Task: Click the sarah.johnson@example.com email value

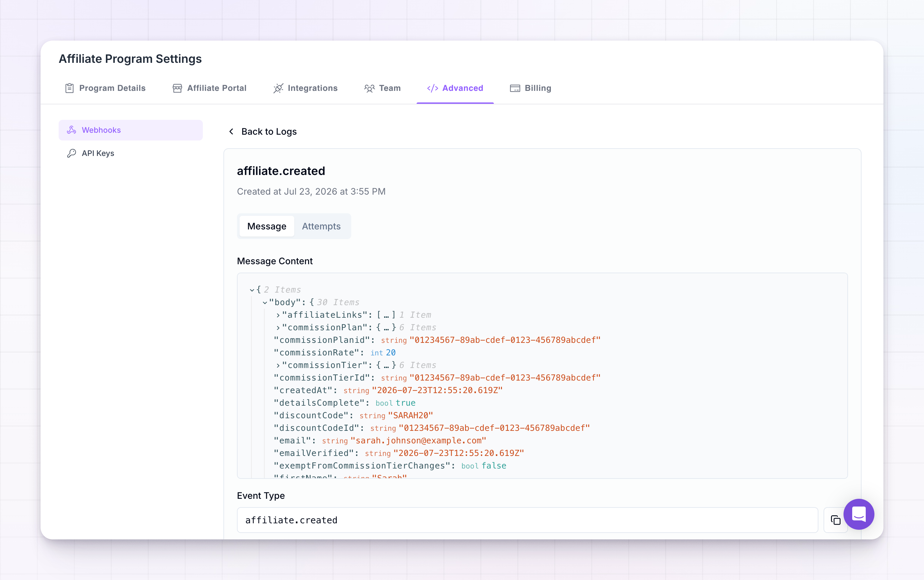Action: (418, 441)
